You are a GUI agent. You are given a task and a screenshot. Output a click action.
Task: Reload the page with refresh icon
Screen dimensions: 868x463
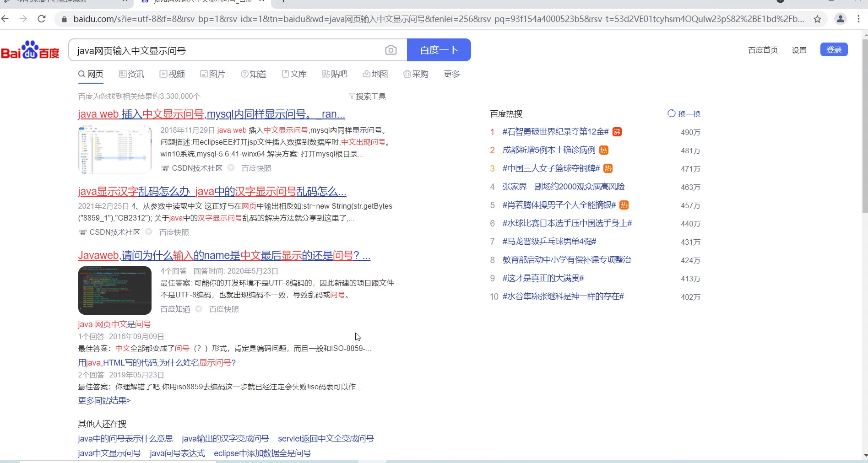point(42,19)
